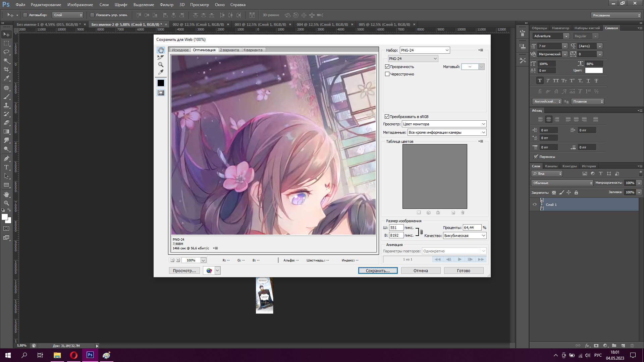Image resolution: width=644 pixels, height=362 pixels.
Task: Select the Eyedropper tool in Save for Web dialog
Action: (161, 72)
